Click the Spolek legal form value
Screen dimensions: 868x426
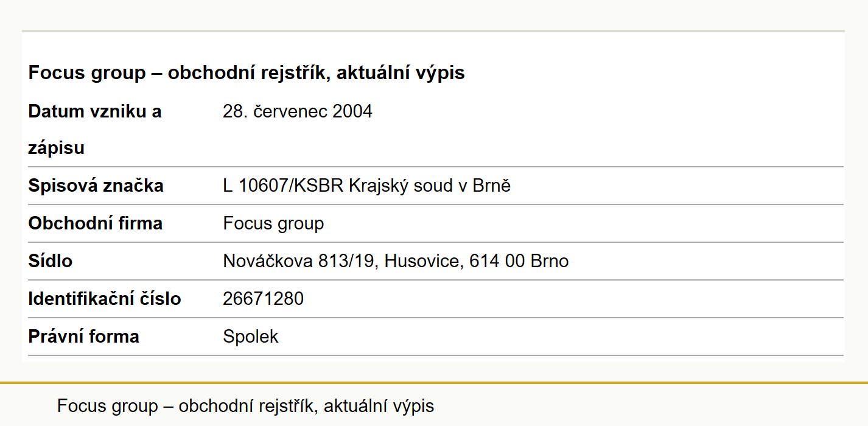click(x=251, y=337)
